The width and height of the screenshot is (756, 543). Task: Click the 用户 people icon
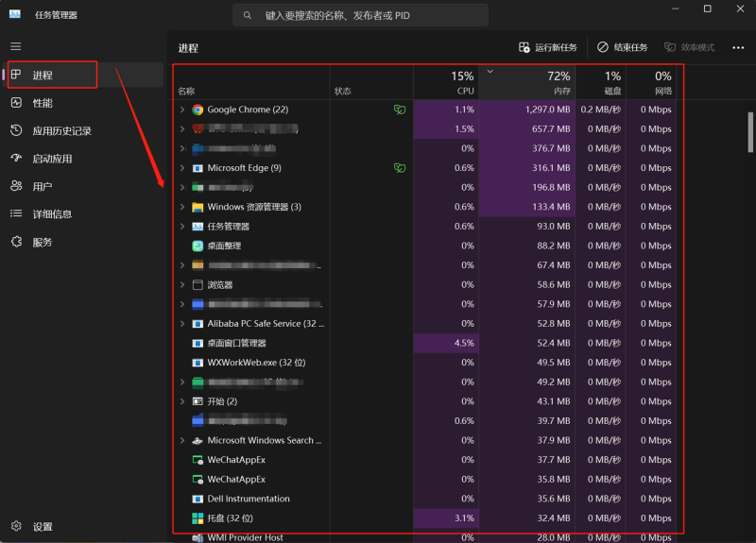click(16, 186)
